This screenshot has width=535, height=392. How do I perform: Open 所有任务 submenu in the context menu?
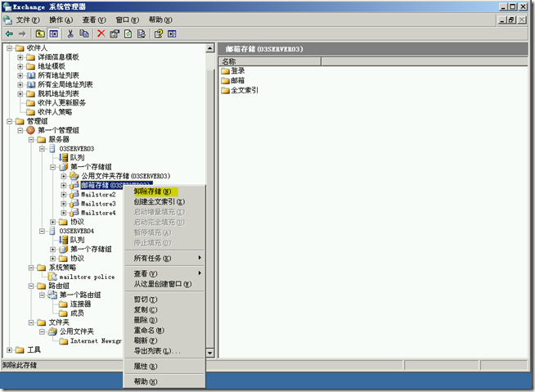click(x=164, y=258)
